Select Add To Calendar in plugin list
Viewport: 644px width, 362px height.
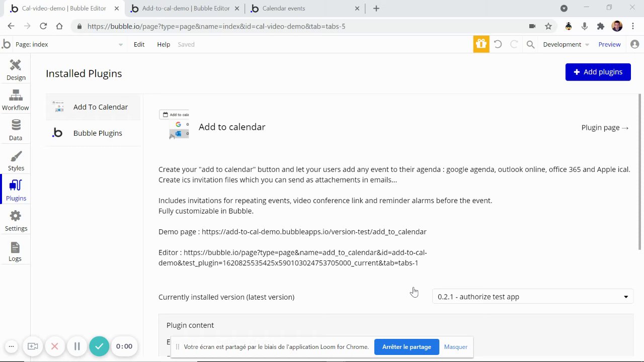pyautogui.click(x=93, y=107)
